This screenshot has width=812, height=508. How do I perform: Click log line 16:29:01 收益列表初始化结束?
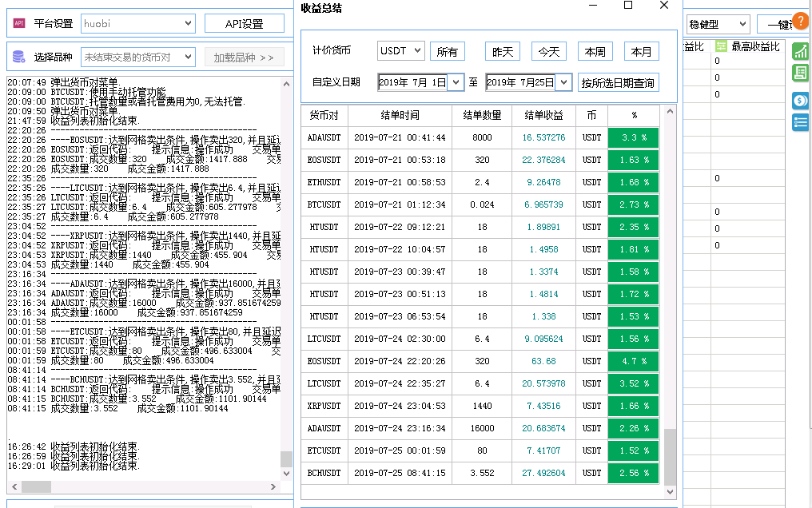click(74, 466)
